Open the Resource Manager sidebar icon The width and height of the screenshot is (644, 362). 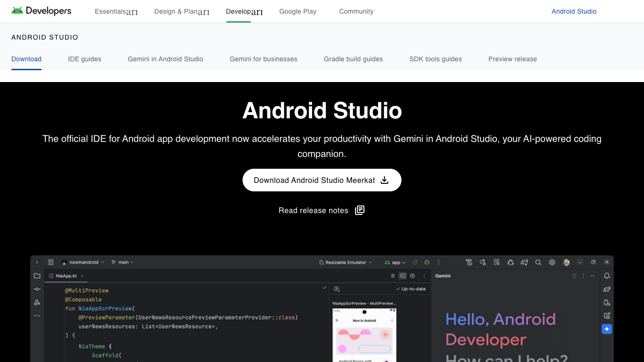click(37, 302)
